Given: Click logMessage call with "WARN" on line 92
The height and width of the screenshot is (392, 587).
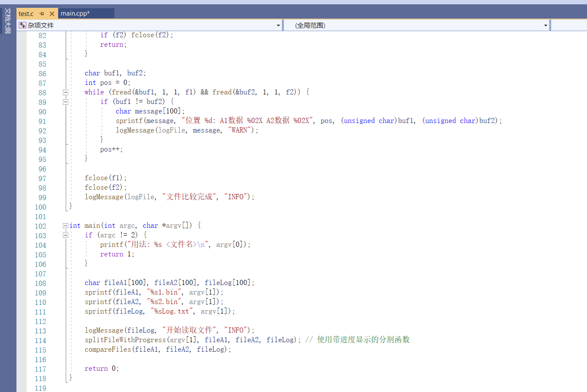Looking at the screenshot, I should click(187, 130).
